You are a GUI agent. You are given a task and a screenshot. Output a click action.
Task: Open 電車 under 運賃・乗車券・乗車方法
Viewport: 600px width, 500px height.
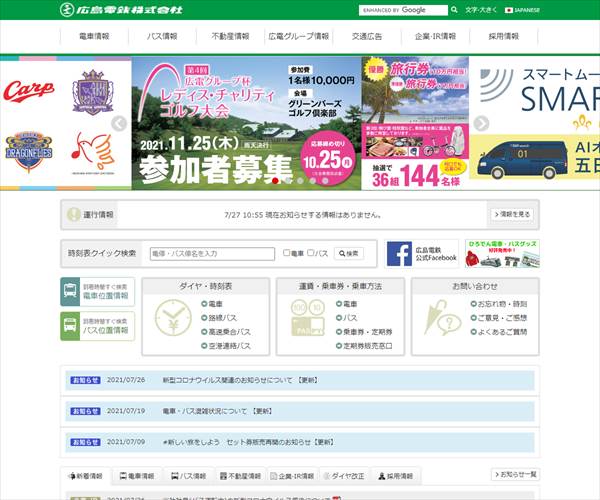[346, 304]
